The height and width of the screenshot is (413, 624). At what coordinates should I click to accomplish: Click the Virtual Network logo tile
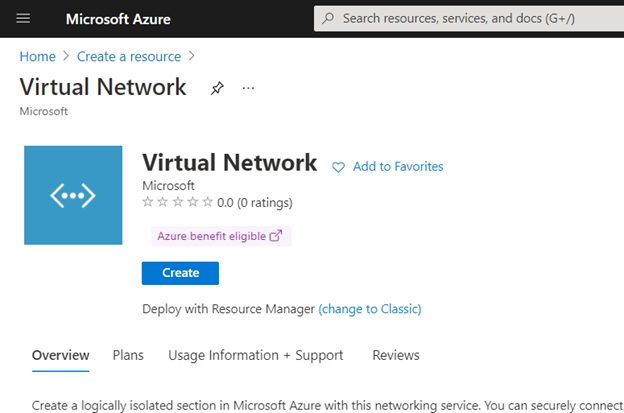tap(73, 195)
